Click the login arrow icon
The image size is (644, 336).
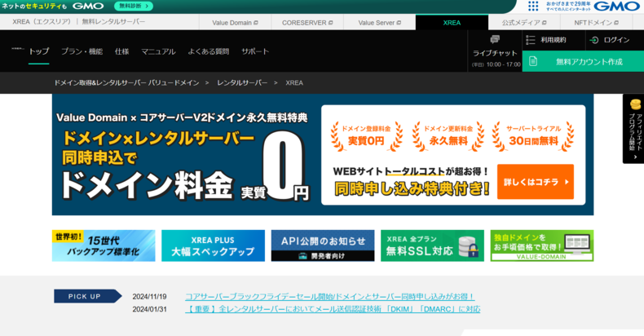tap(594, 40)
